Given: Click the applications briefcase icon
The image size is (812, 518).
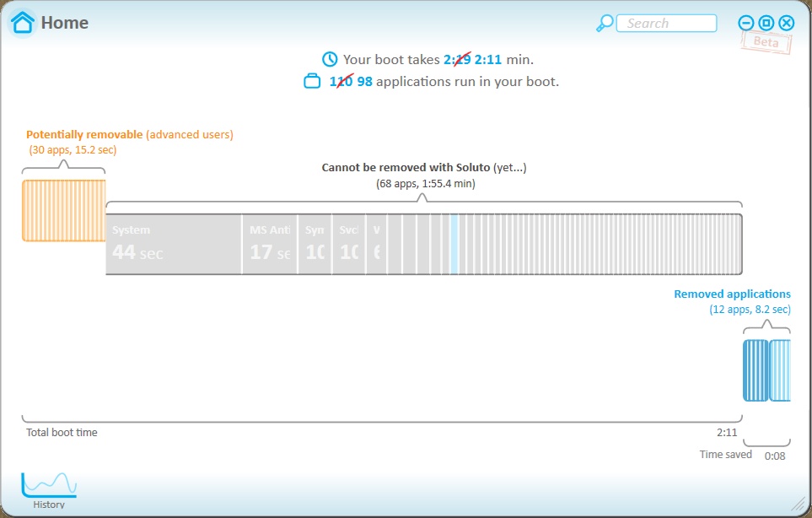Looking at the screenshot, I should click(312, 81).
